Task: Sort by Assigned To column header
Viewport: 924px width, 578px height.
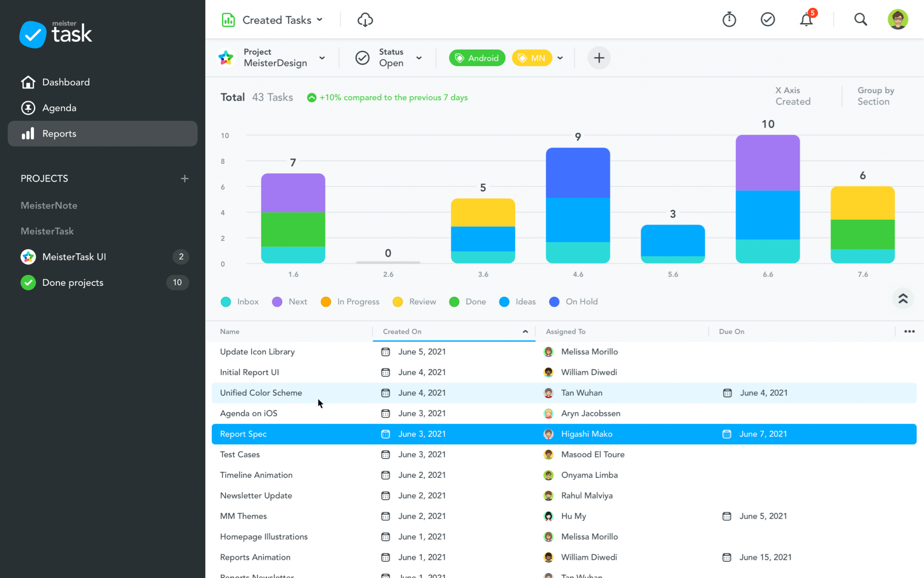Action: (565, 331)
